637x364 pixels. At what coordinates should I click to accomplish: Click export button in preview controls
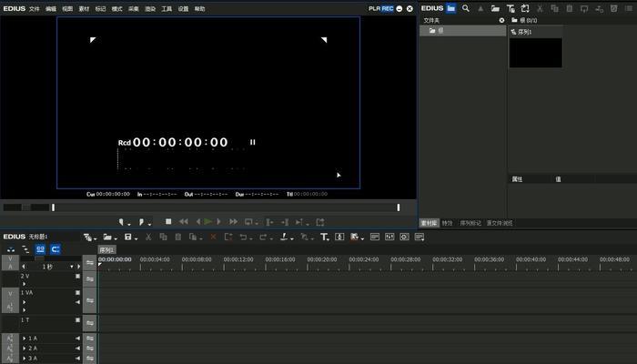pos(320,222)
